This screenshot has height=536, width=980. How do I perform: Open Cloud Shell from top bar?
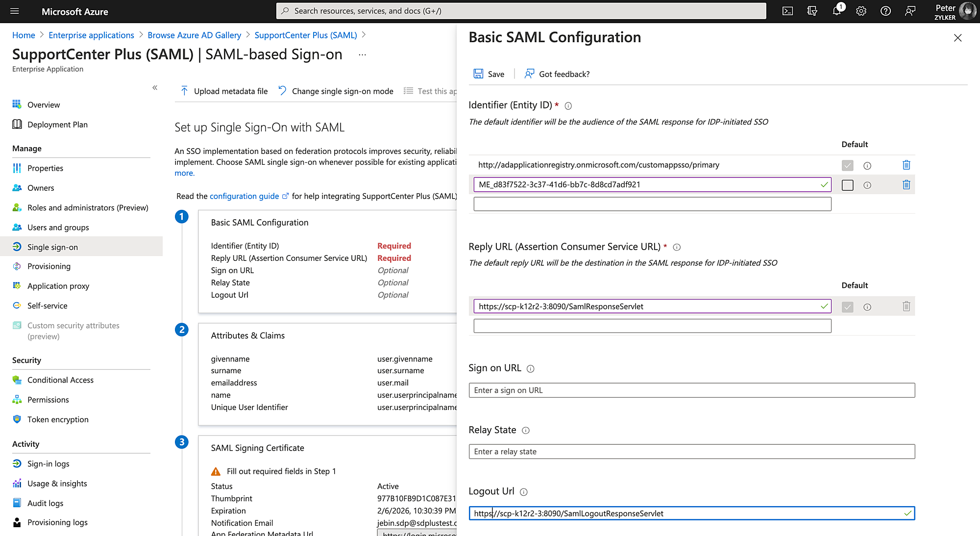(x=787, y=11)
